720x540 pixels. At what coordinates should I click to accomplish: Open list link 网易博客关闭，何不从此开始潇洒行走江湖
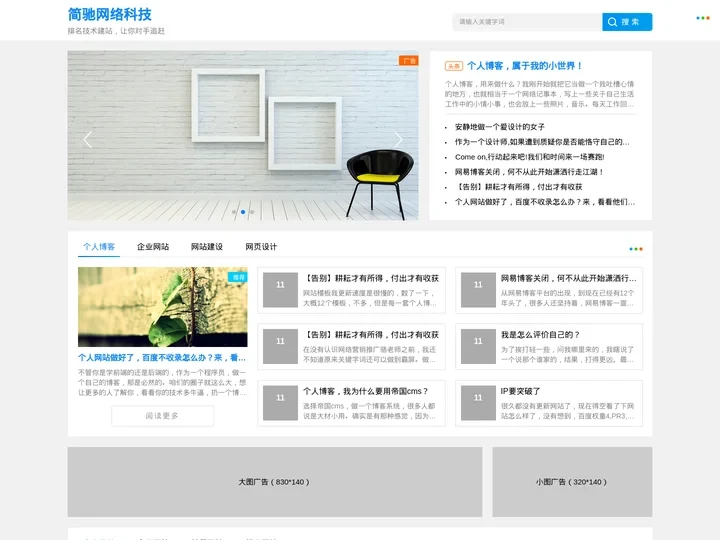click(529, 172)
